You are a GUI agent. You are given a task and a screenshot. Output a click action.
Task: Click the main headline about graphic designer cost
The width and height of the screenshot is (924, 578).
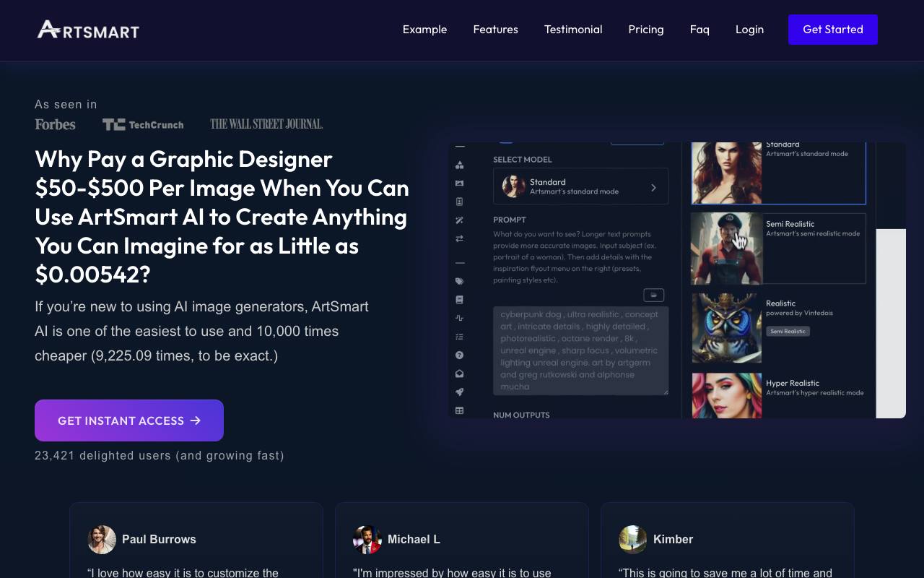tap(222, 217)
